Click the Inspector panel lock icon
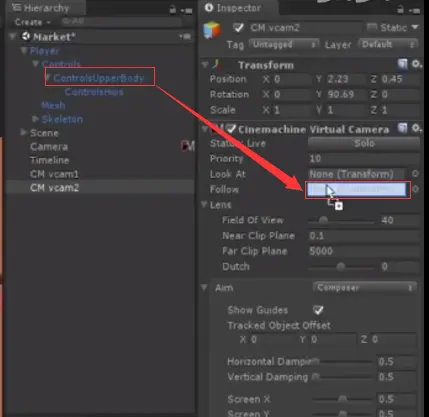 pyautogui.click(x=400, y=10)
